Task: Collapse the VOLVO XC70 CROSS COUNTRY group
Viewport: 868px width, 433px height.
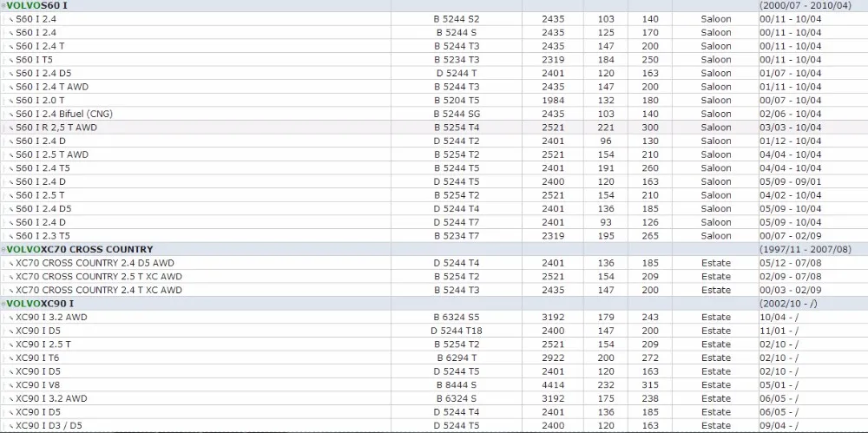Action: 3,250
